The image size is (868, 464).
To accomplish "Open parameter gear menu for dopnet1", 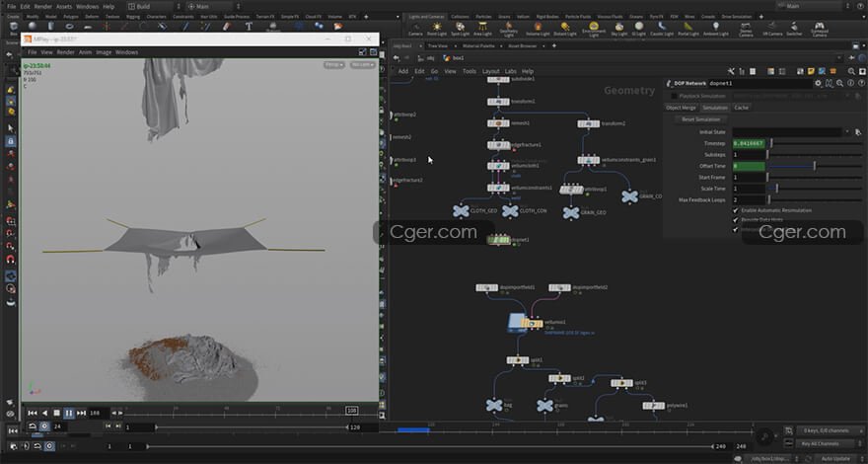I will 819,83.
